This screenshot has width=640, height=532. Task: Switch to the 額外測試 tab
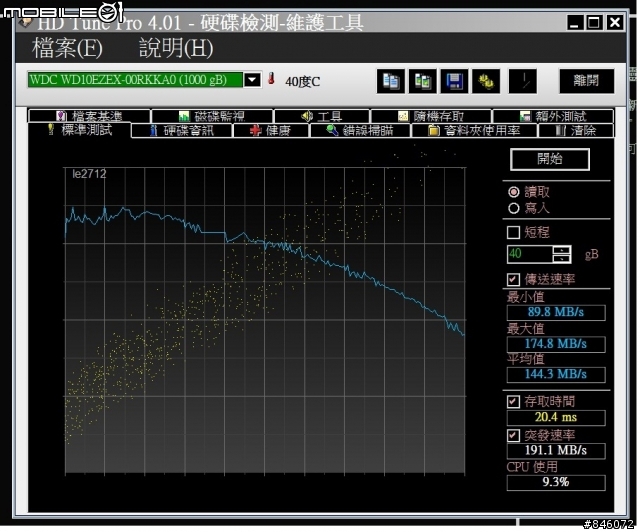tap(553, 116)
